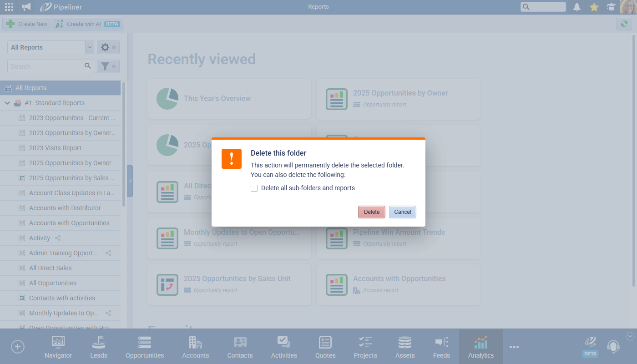Check Delete all sub-folders and reports

(x=254, y=188)
